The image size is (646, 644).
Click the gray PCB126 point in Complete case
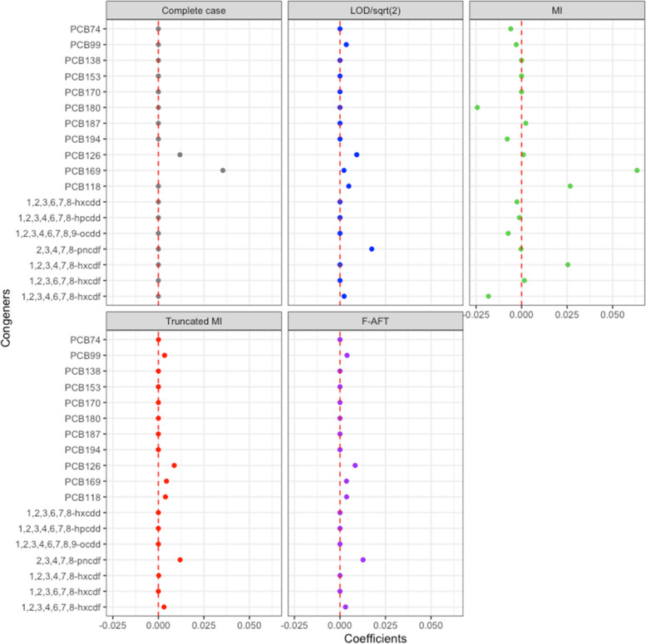pos(180,155)
